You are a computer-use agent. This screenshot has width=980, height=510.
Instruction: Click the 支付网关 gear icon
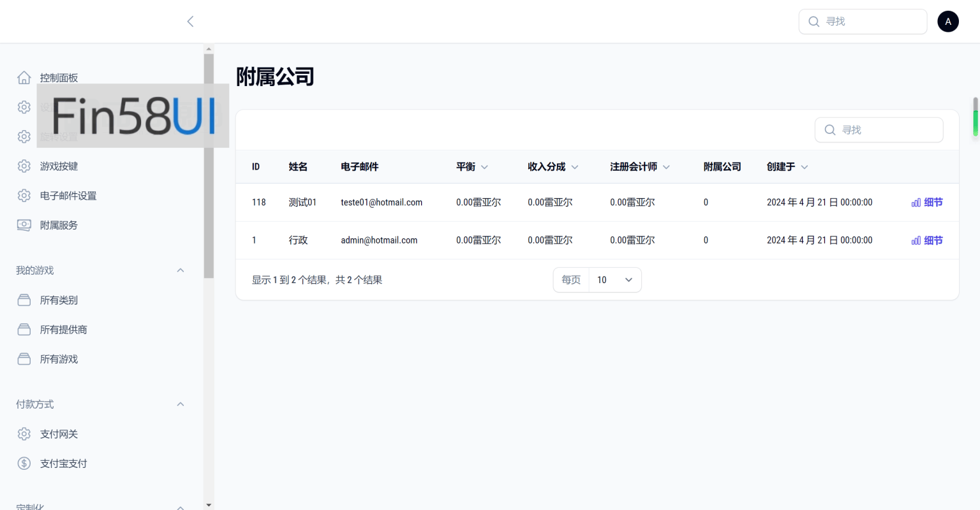click(x=24, y=434)
